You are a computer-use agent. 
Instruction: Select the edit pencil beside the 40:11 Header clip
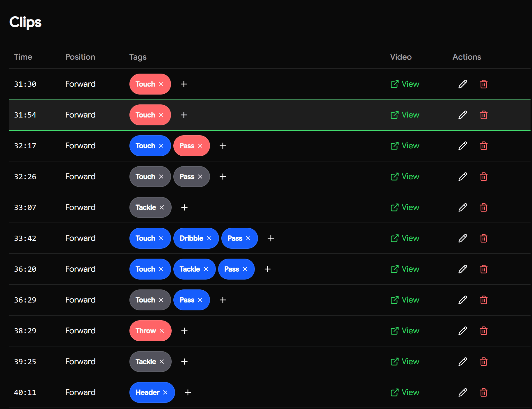462,392
